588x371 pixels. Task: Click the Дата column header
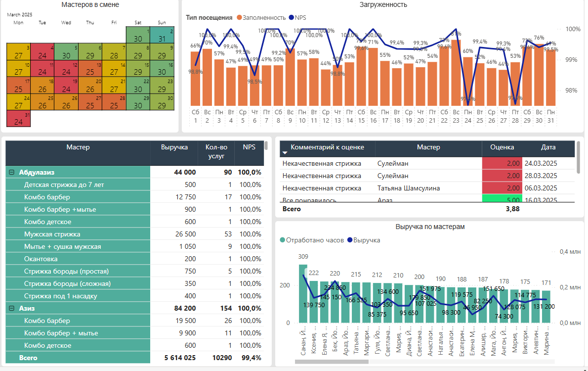tap(548, 147)
